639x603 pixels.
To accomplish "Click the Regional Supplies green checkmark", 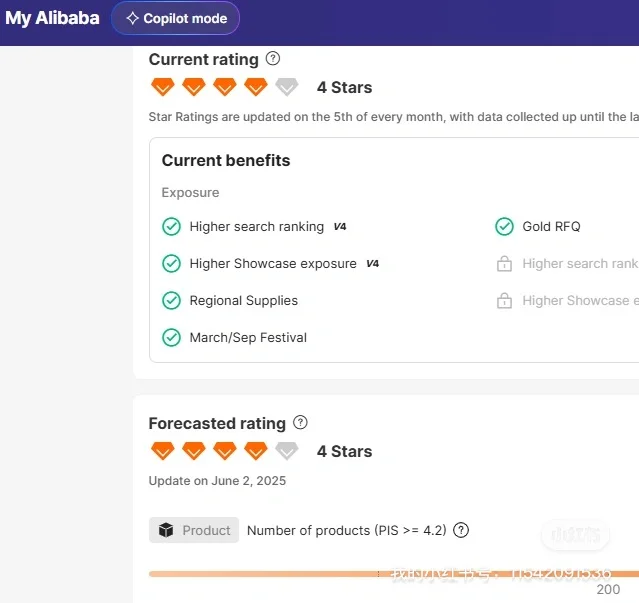I will point(171,301).
